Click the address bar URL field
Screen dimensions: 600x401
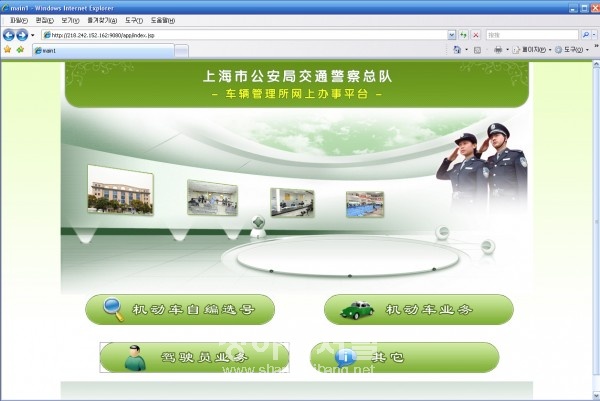[244, 35]
